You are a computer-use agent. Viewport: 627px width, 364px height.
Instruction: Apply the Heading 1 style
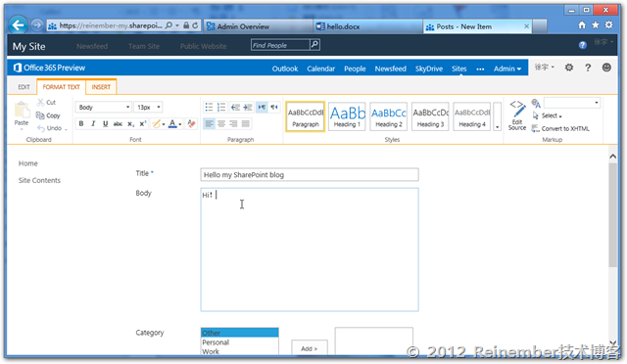347,116
